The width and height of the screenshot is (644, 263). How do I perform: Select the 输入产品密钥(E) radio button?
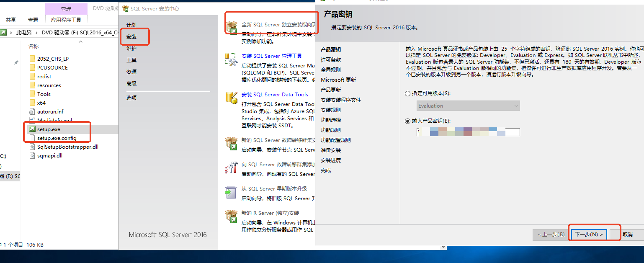(408, 121)
